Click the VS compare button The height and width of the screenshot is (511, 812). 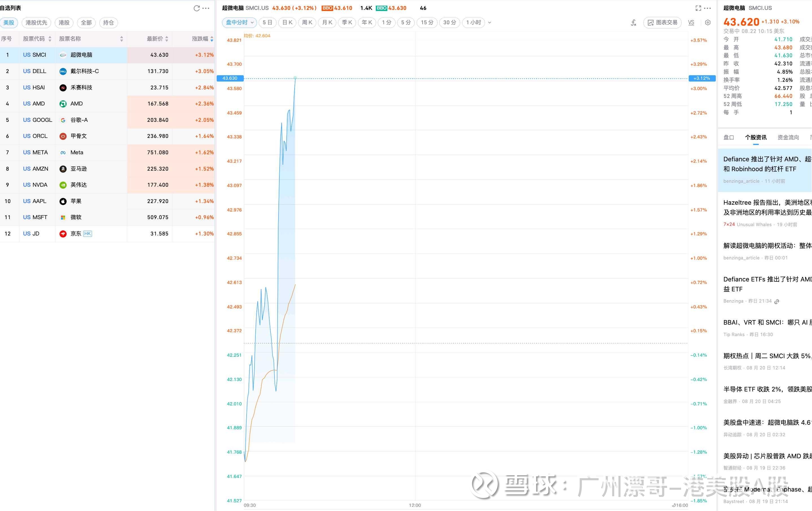691,23
